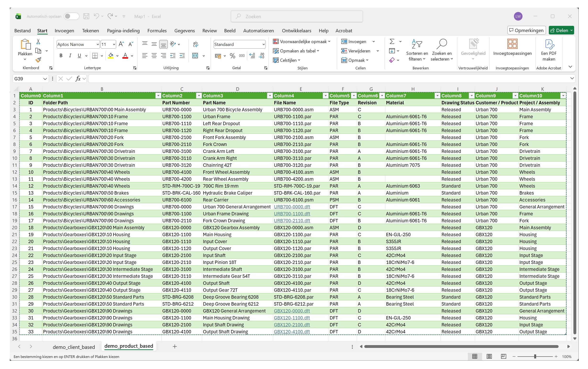The image size is (588, 369).
Task: Toggle Underline formatting
Action: (x=79, y=56)
